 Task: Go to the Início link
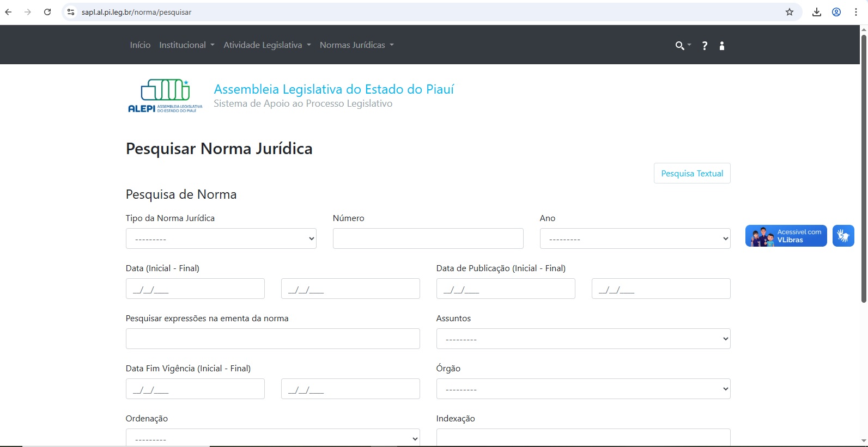tap(140, 45)
